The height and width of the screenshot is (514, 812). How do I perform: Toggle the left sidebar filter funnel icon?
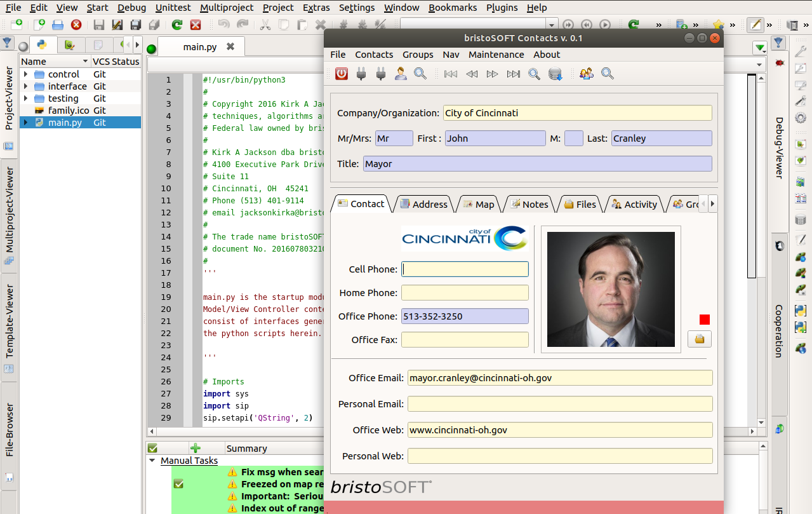pos(7,43)
